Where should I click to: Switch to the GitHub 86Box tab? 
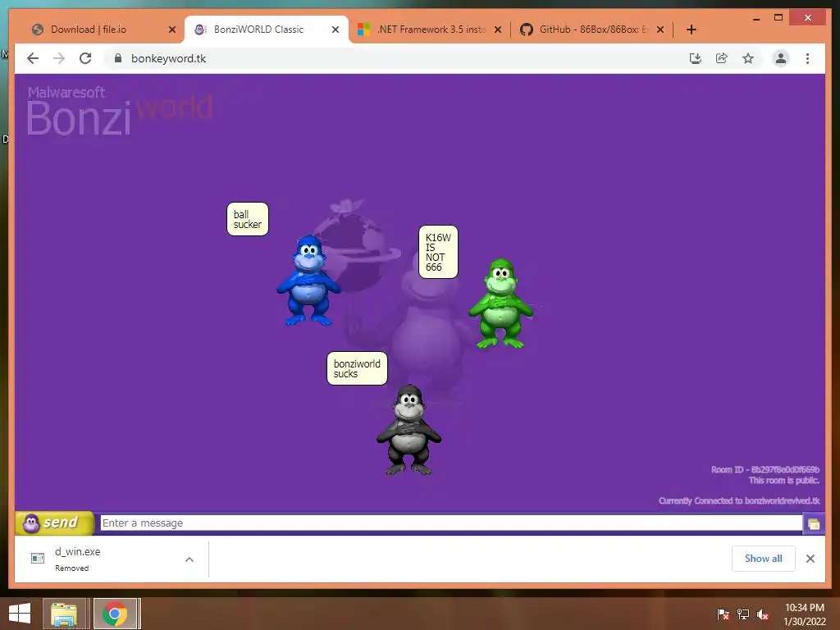click(592, 30)
